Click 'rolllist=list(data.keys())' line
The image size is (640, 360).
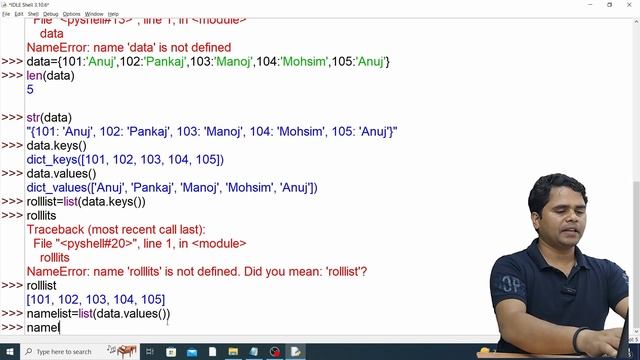(86, 202)
